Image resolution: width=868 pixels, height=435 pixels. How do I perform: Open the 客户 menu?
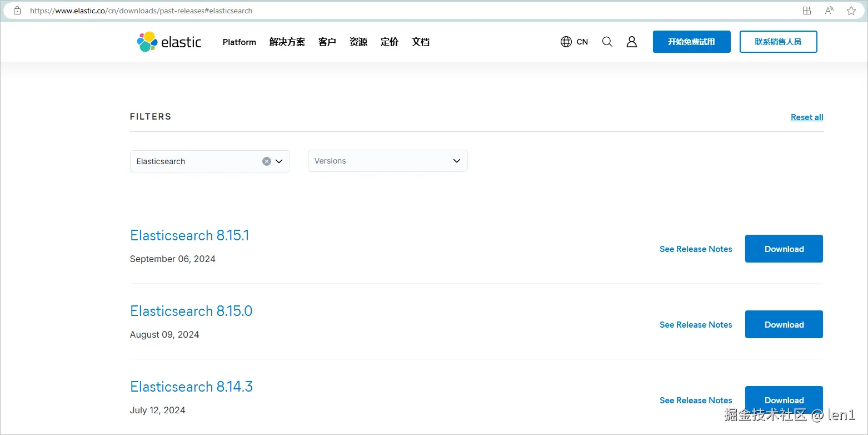tap(327, 42)
